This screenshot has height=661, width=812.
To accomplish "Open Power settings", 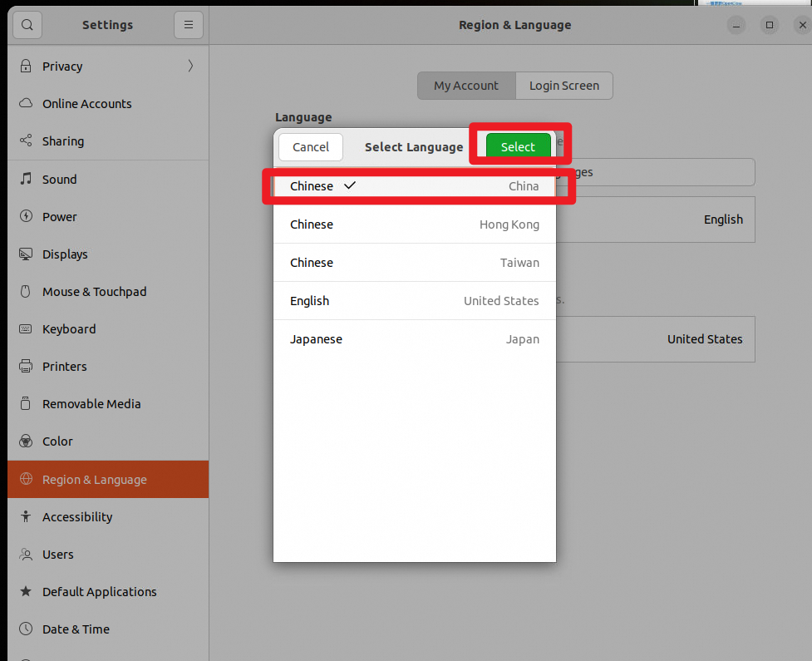I will (x=108, y=216).
